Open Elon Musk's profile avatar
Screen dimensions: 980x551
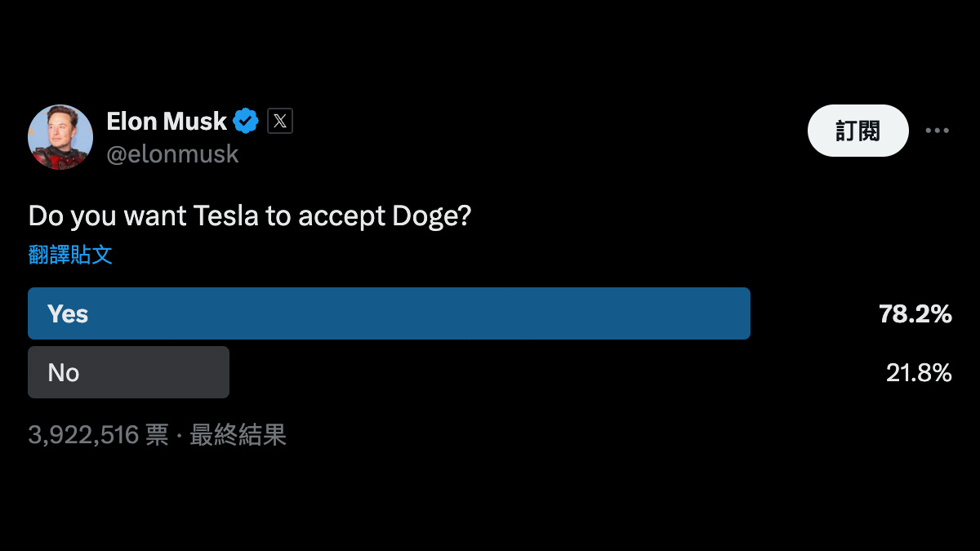click(x=60, y=136)
